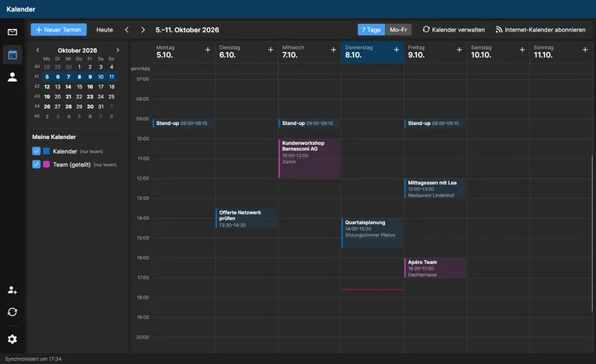Viewport: 596px width, 364px height.
Task: Open the Quartalsplanung event
Action: tap(372, 232)
